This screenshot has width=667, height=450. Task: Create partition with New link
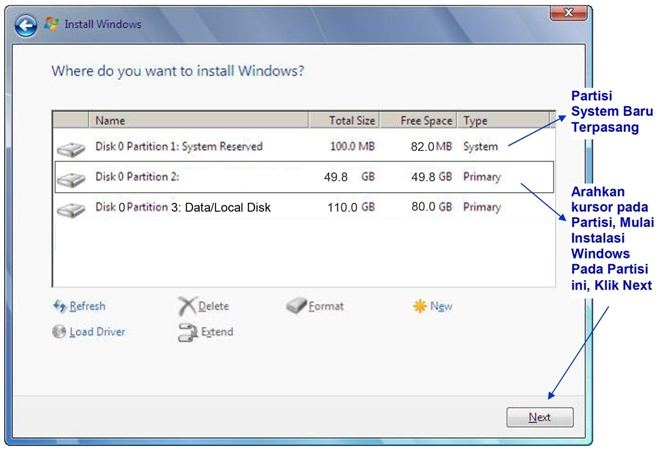[x=441, y=306]
